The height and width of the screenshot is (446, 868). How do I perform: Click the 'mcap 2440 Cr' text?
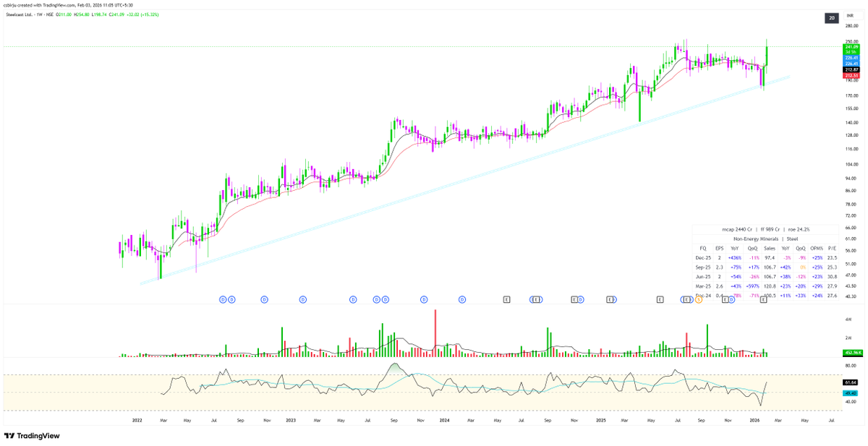pyautogui.click(x=737, y=229)
